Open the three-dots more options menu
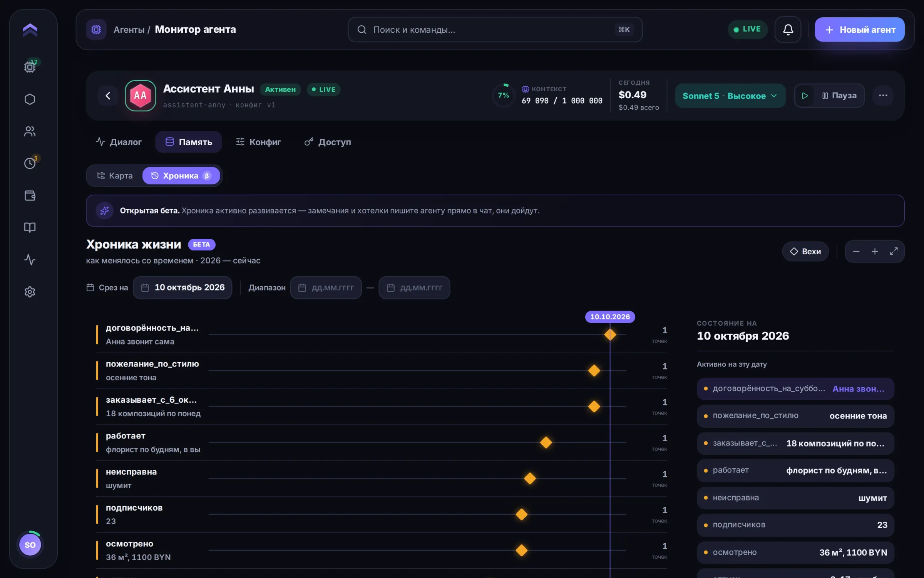 [x=883, y=96]
